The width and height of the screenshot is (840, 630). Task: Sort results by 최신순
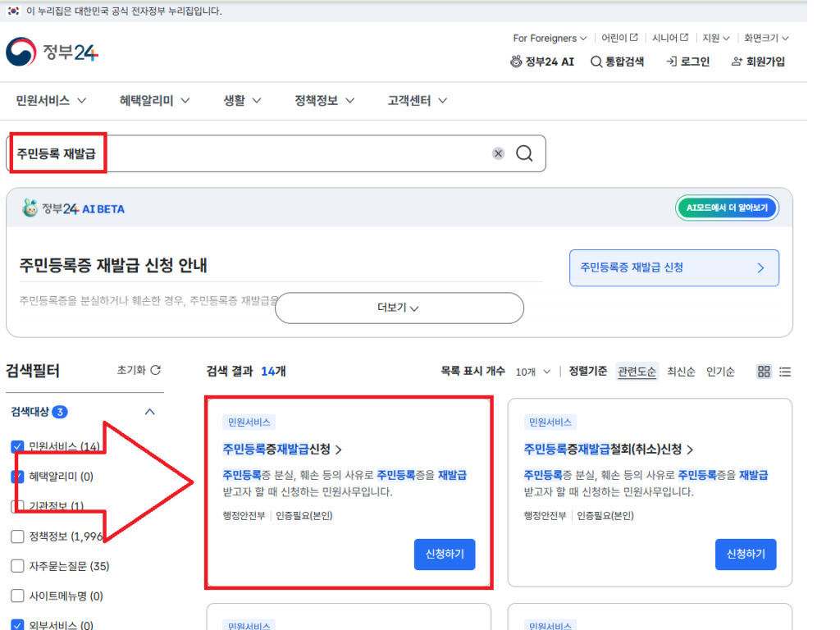click(x=681, y=372)
